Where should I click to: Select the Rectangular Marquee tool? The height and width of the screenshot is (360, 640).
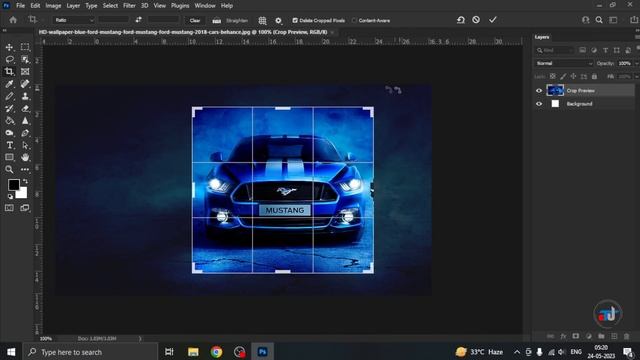(25, 47)
